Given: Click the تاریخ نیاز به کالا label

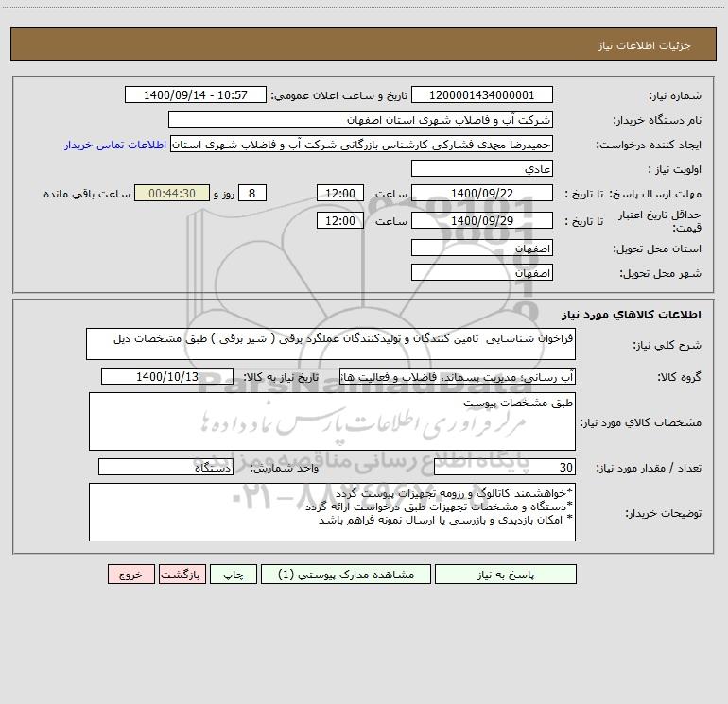Looking at the screenshot, I should pyautogui.click(x=282, y=377).
